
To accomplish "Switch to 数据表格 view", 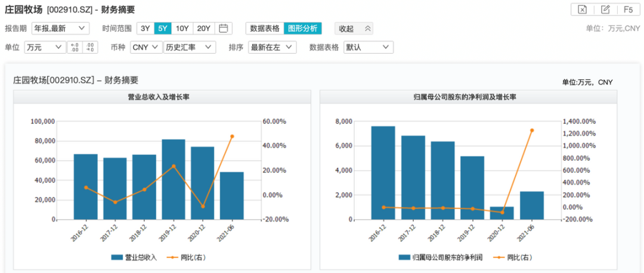I will (265, 29).
